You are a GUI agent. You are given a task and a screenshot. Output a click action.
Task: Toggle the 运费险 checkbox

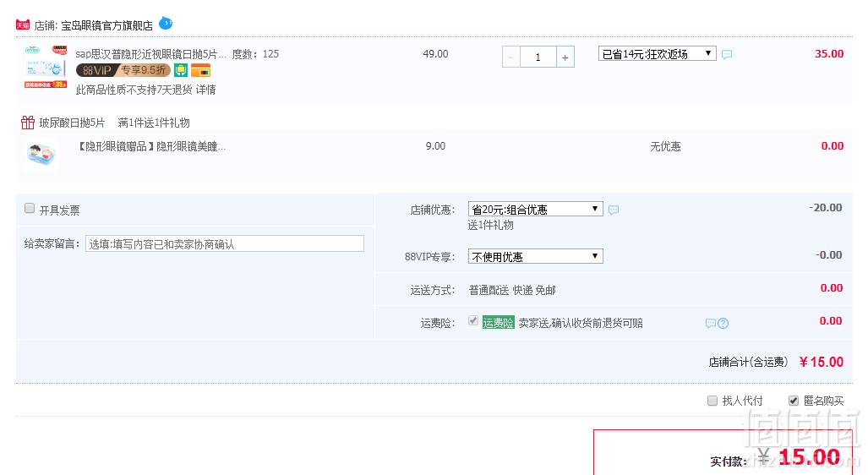click(x=472, y=320)
